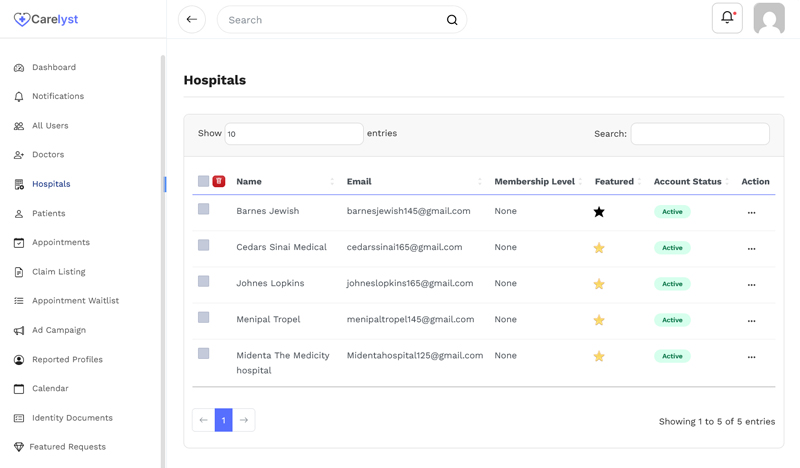Click the Johnes Lopkins name cell
Image resolution: width=800 pixels, height=468 pixels.
(x=270, y=283)
